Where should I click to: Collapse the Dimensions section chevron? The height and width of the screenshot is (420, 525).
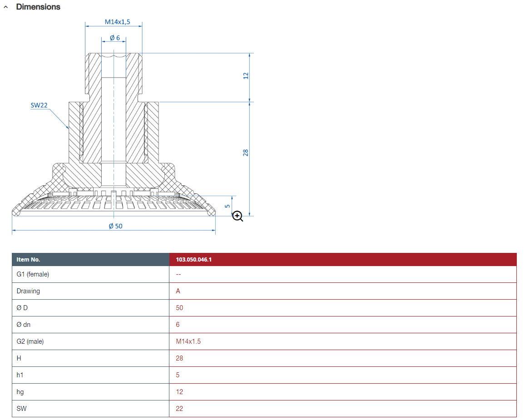6,7
